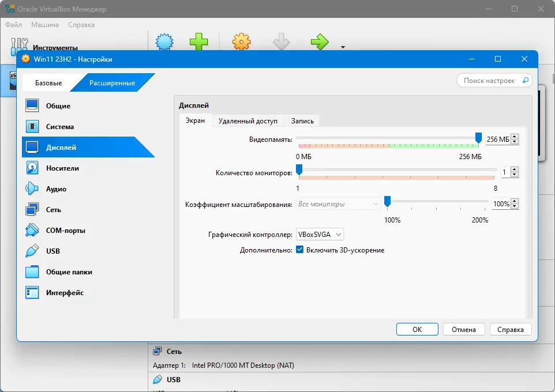Click the blue New machine toolbar icon

pyautogui.click(x=164, y=42)
